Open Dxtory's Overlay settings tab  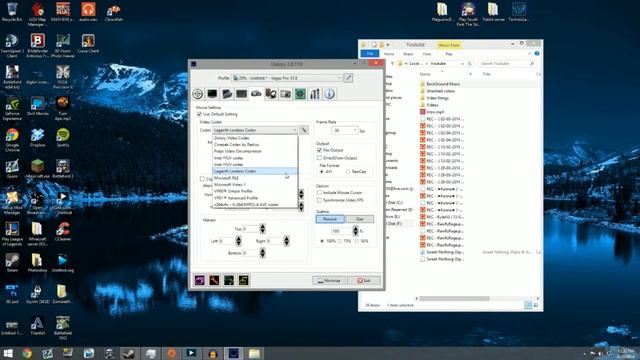coord(212,94)
